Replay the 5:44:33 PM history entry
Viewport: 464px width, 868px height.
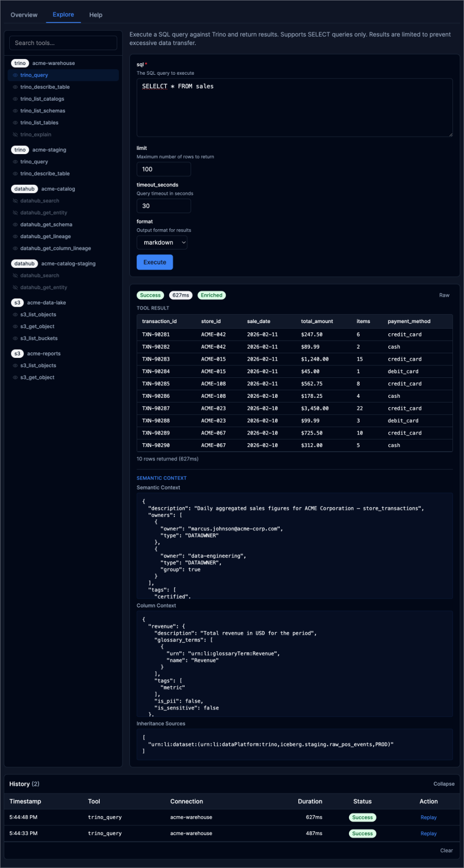point(428,834)
